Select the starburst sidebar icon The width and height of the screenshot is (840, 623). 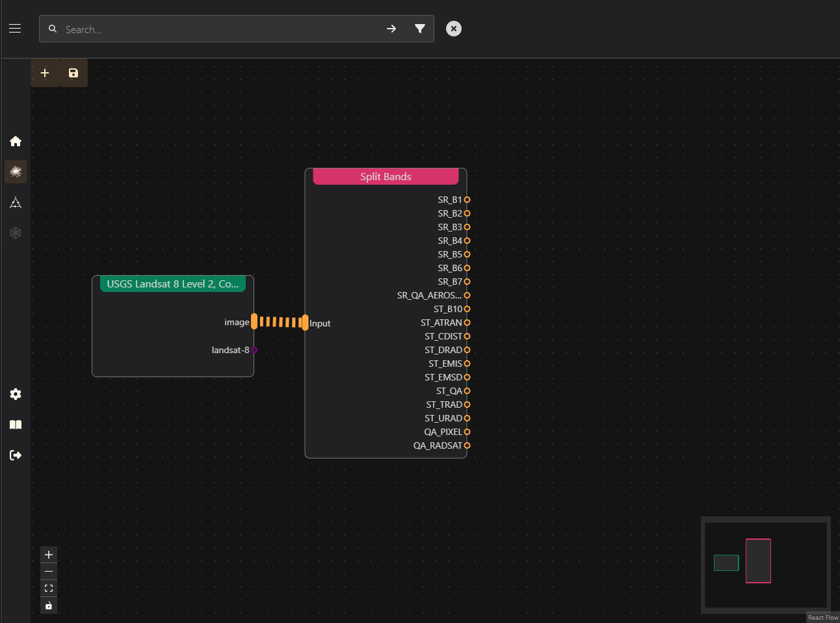click(16, 172)
